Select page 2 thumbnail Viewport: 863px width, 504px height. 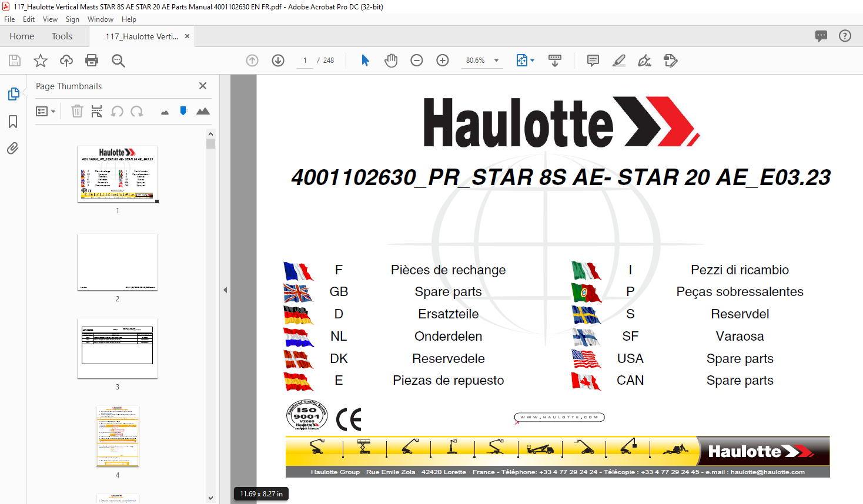click(x=118, y=262)
